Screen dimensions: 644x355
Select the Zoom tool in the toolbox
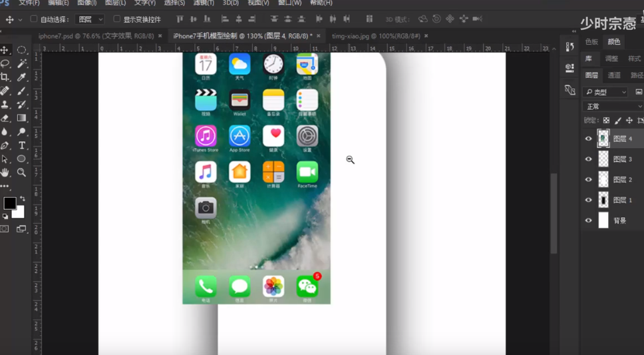point(21,173)
